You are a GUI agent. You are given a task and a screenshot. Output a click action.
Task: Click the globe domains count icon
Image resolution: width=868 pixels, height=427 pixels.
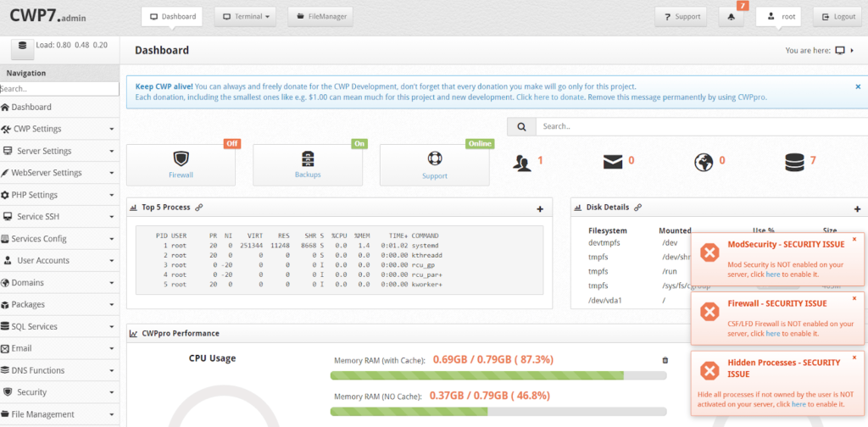(703, 162)
